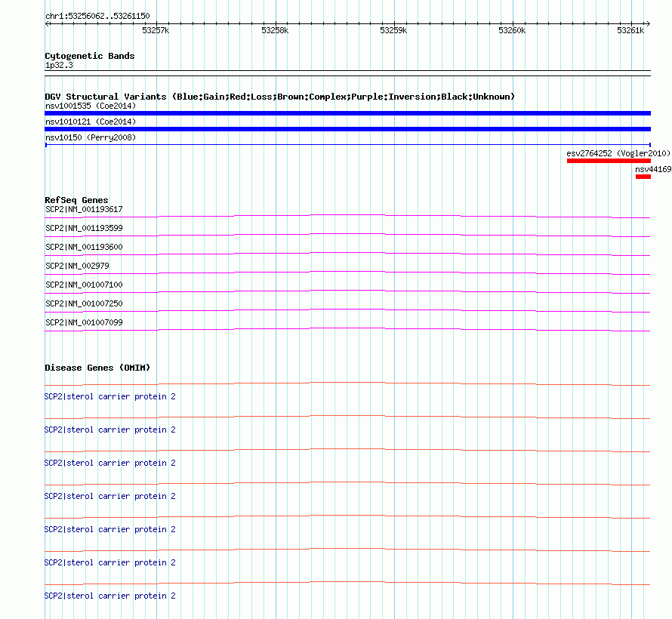This screenshot has height=619, width=672.
Task: Select transcript SCP2|NM_001193600
Action: [84, 247]
